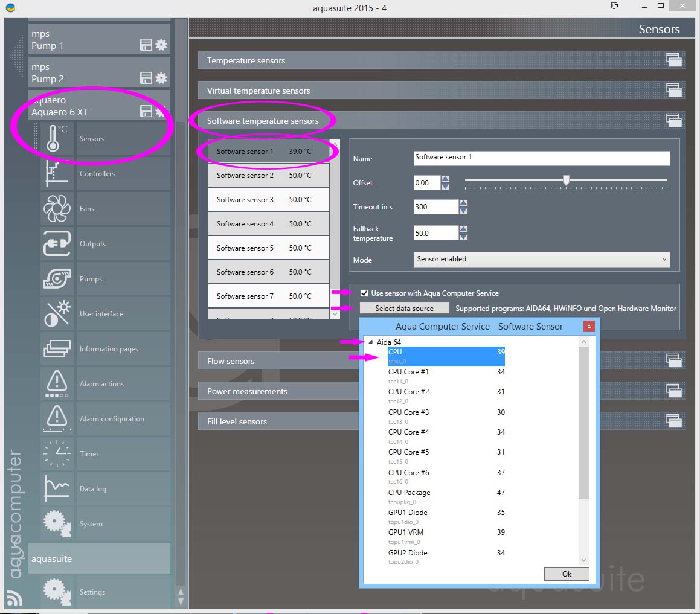Open the Fans section icon
This screenshot has height=614, width=700.
57,209
